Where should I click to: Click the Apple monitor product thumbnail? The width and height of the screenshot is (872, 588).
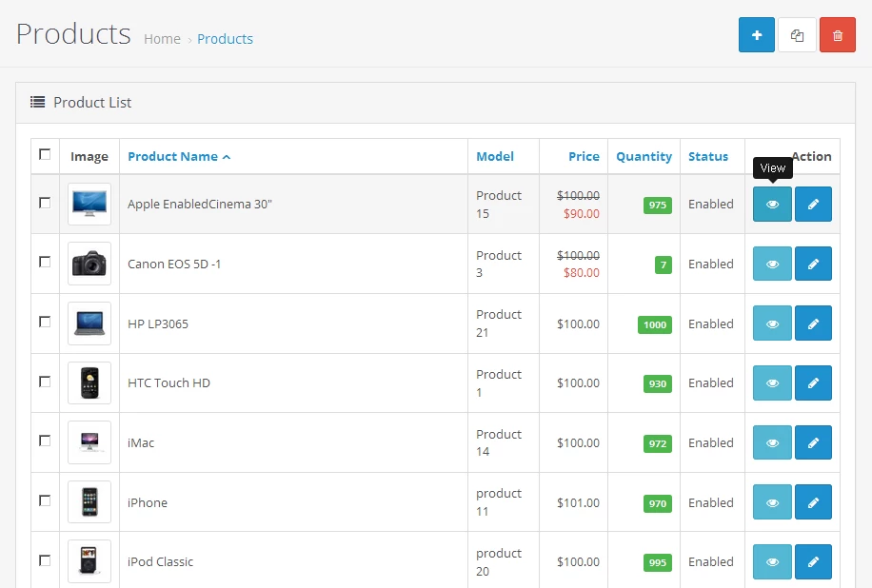click(89, 204)
